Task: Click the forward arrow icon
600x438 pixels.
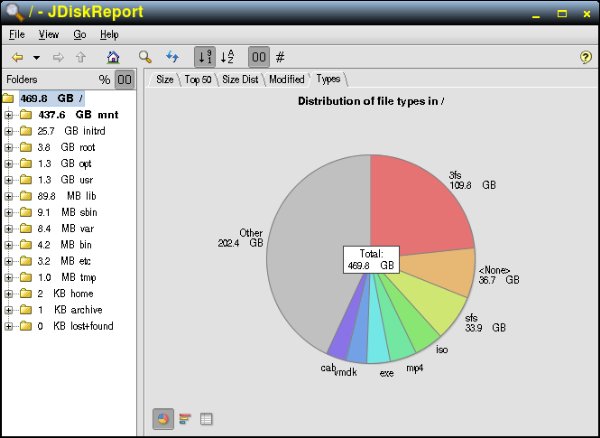Action: coord(58,57)
